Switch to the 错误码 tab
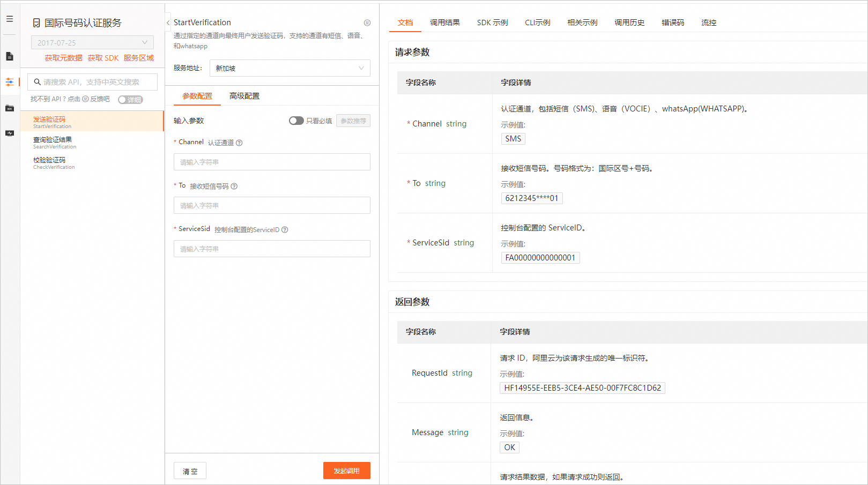The height and width of the screenshot is (485, 868). coord(673,23)
